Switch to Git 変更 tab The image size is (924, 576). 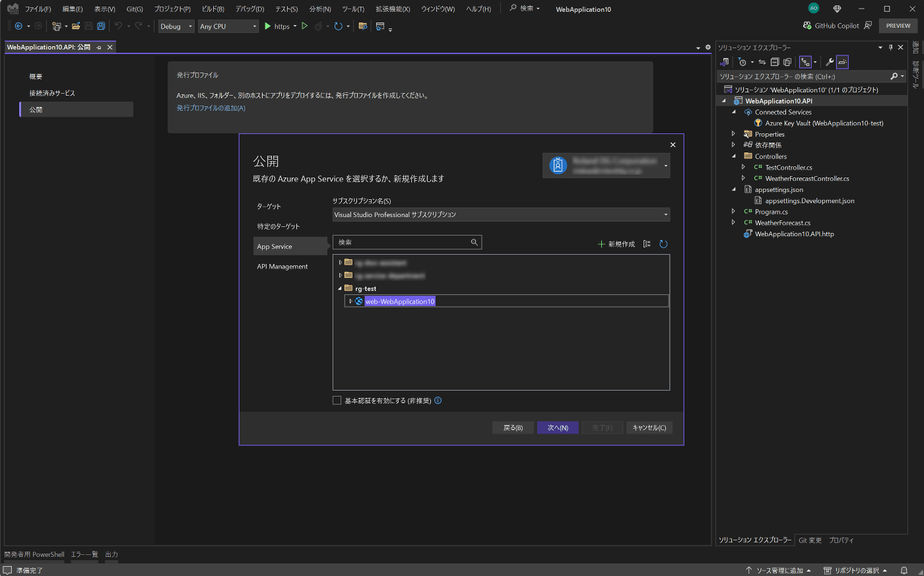(x=810, y=540)
